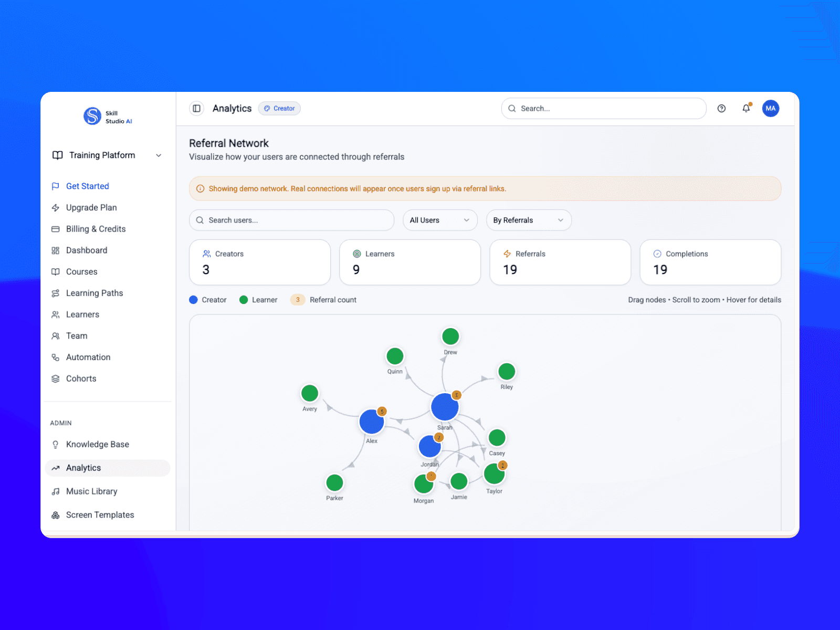Click the Dashboard grid icon

click(x=56, y=250)
